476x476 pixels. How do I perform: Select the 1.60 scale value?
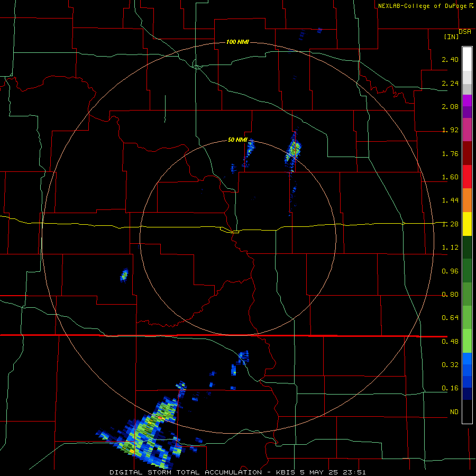click(450, 177)
